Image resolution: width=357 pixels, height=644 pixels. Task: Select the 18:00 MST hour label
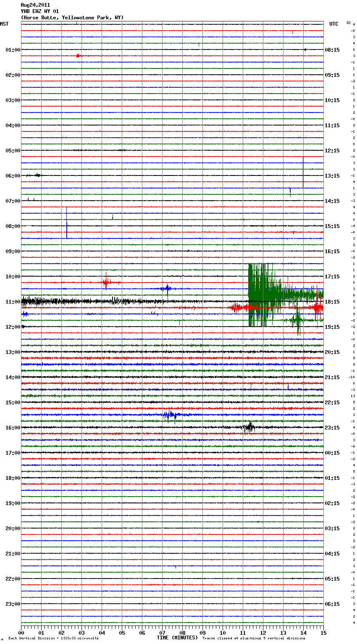(13, 478)
